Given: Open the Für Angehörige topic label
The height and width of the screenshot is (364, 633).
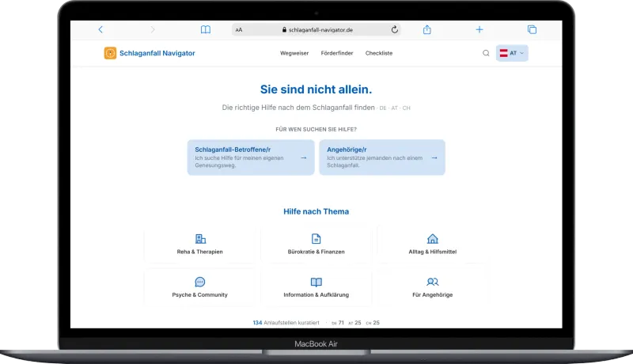Looking at the screenshot, I should 432,294.
